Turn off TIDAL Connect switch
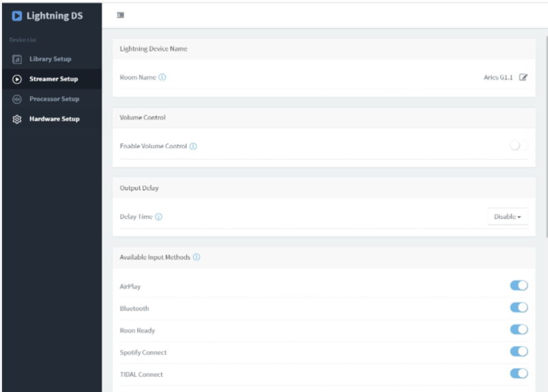The width and height of the screenshot is (548, 392). (x=519, y=373)
